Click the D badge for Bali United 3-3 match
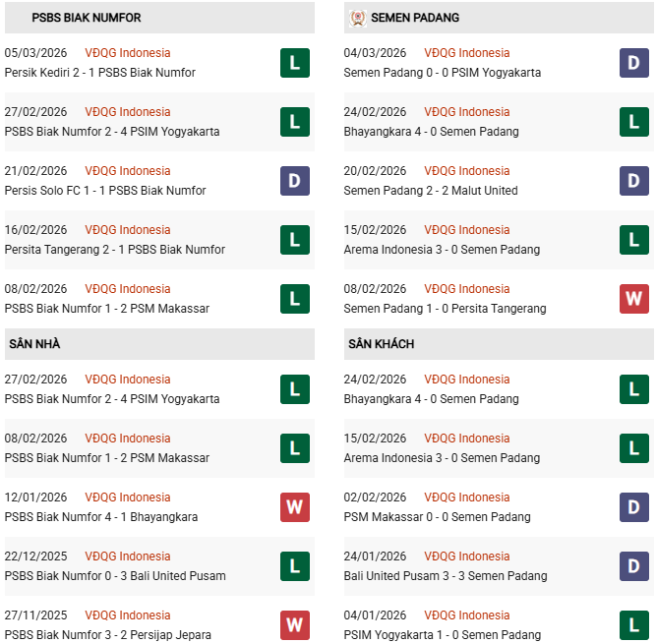656x644 pixels. 633,566
